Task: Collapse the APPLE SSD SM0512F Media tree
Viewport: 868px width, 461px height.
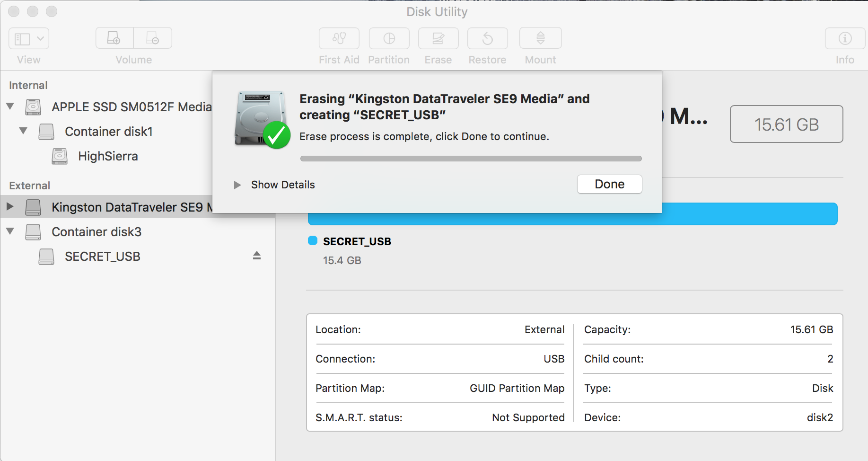Action: click(10, 106)
